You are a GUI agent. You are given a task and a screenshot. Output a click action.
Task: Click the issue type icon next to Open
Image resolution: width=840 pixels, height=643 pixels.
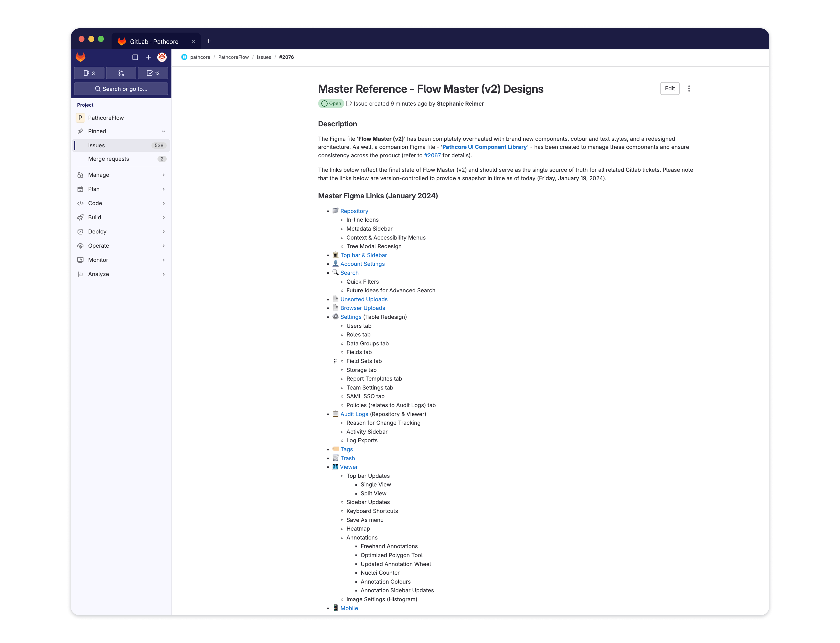(x=349, y=104)
